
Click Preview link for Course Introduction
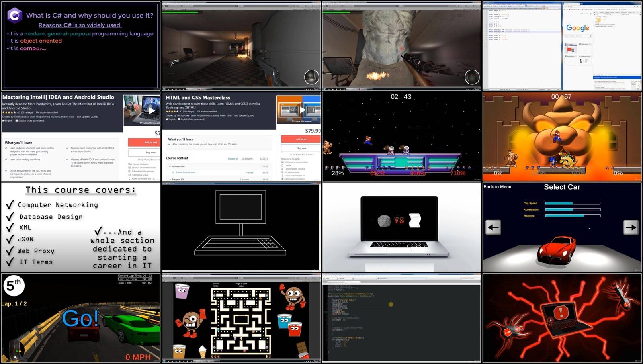click(x=250, y=172)
